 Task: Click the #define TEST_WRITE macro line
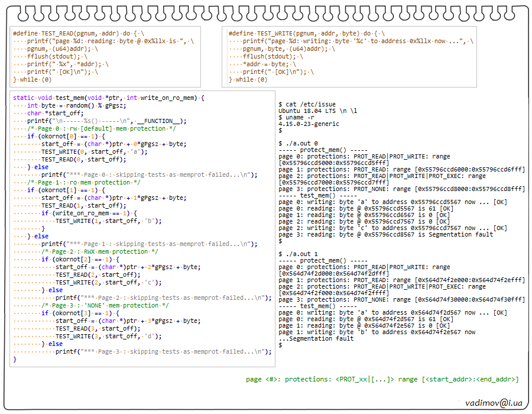point(306,34)
